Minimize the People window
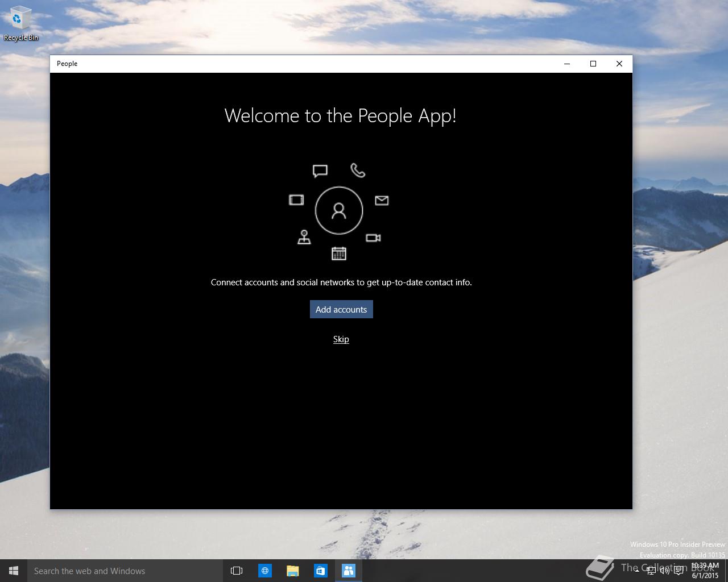This screenshot has width=728, height=582. tap(567, 64)
